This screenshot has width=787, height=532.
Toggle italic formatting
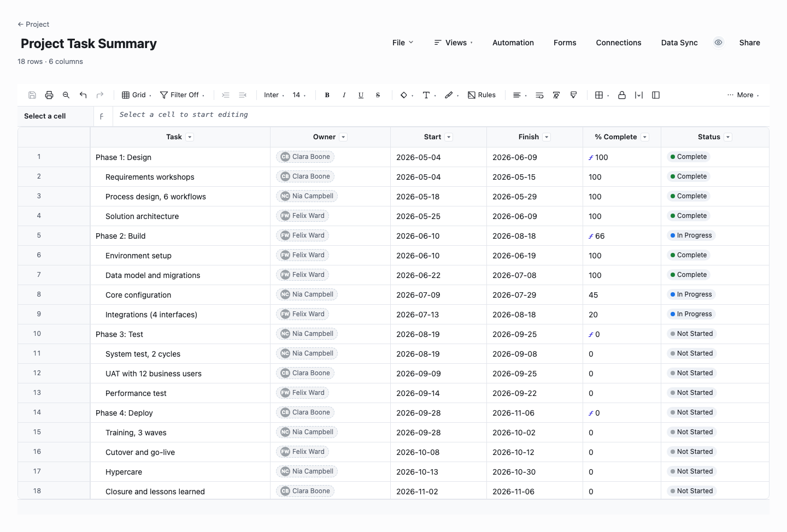pos(344,95)
